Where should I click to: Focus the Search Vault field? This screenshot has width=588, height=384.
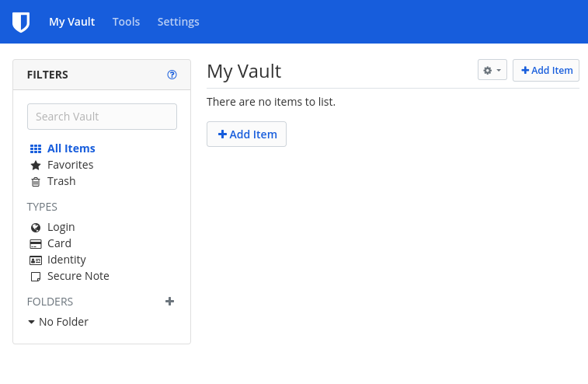point(102,117)
